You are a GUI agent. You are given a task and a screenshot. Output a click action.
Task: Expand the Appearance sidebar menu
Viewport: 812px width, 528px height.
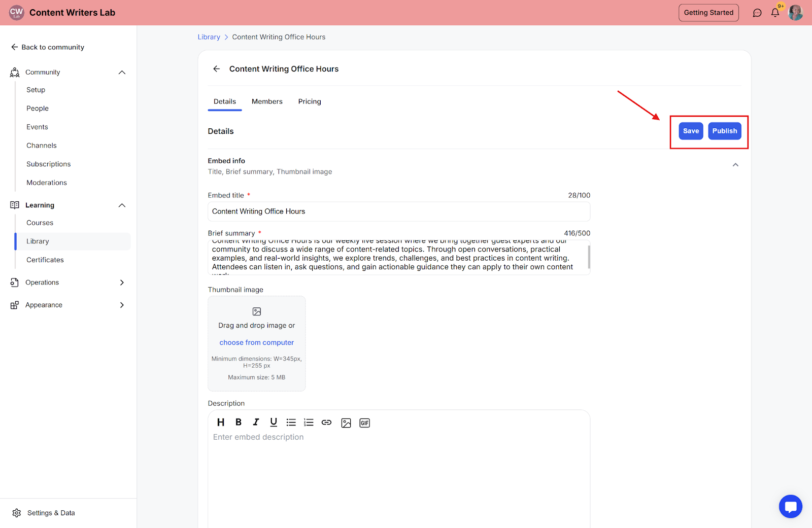tap(122, 305)
